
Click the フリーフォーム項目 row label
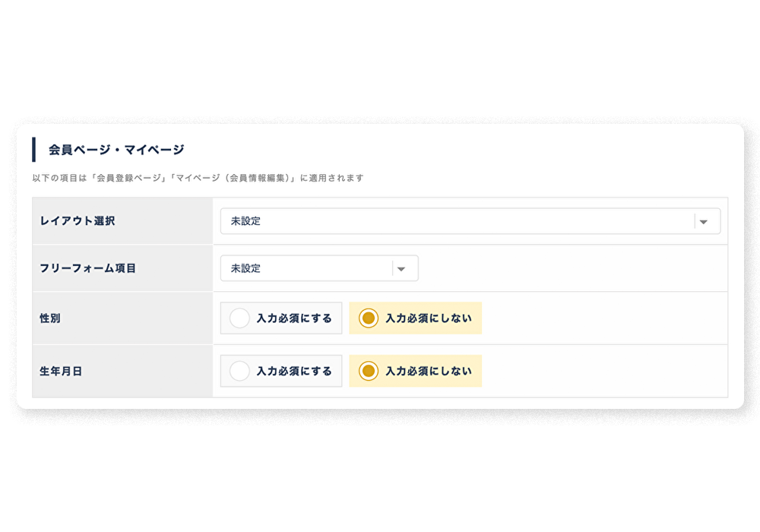tap(87, 268)
